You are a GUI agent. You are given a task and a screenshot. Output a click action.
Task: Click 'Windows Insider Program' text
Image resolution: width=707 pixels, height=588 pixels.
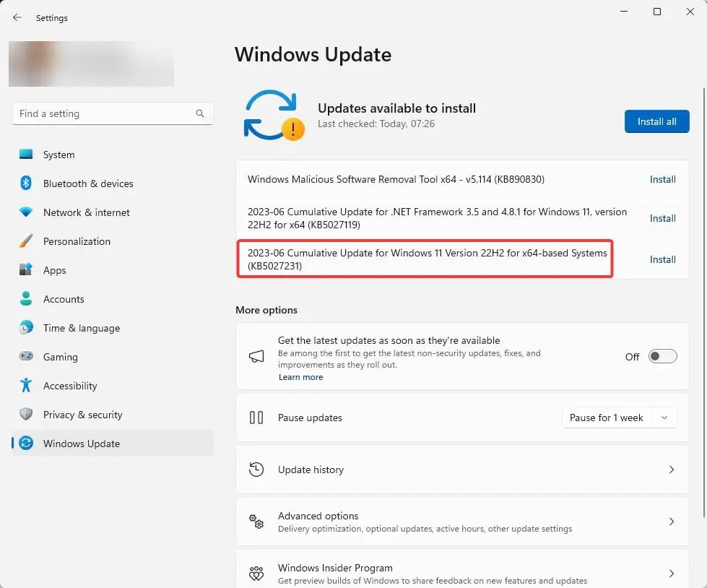click(335, 568)
